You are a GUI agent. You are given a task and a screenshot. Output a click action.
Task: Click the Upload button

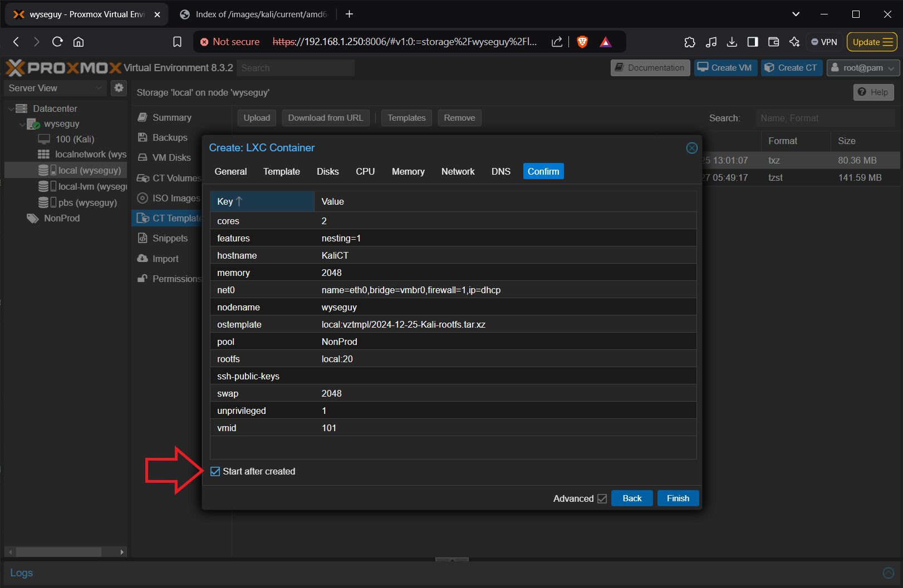(x=257, y=118)
